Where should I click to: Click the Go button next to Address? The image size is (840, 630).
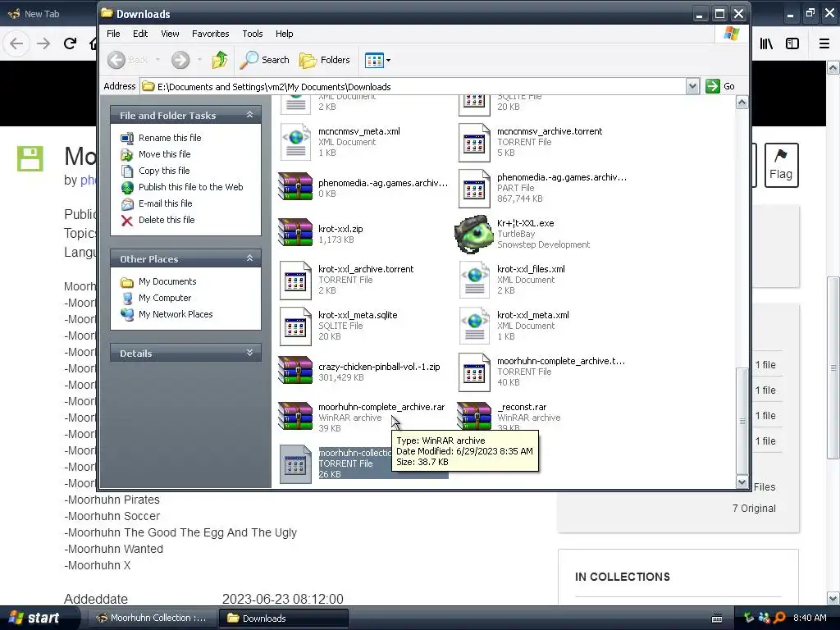coord(720,86)
